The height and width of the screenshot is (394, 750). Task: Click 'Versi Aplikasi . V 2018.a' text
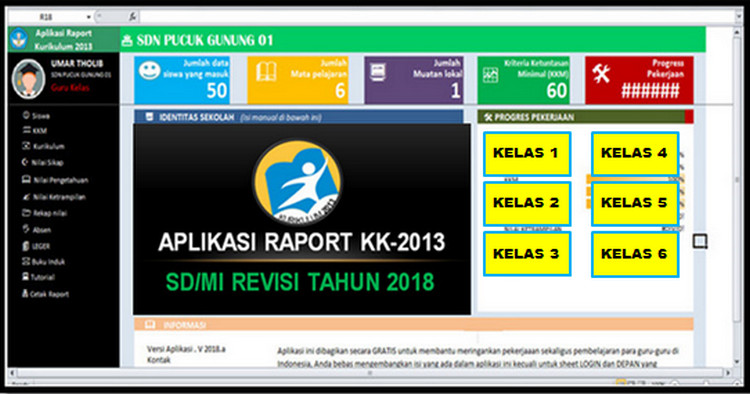point(186,349)
